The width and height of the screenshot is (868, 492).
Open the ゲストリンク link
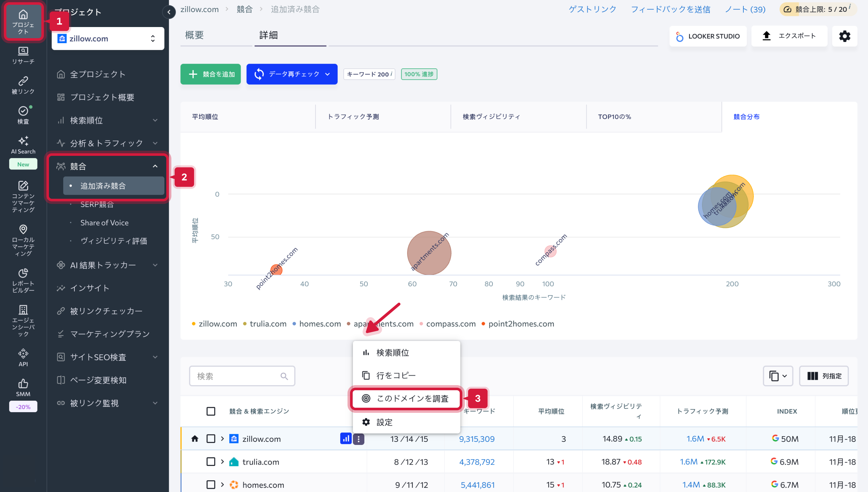click(x=592, y=9)
